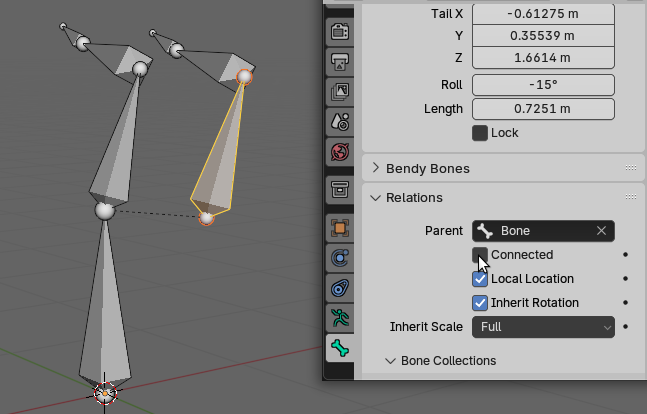Image resolution: width=647 pixels, height=414 pixels.
Task: Toggle the Lock checkbox
Action: point(479,133)
